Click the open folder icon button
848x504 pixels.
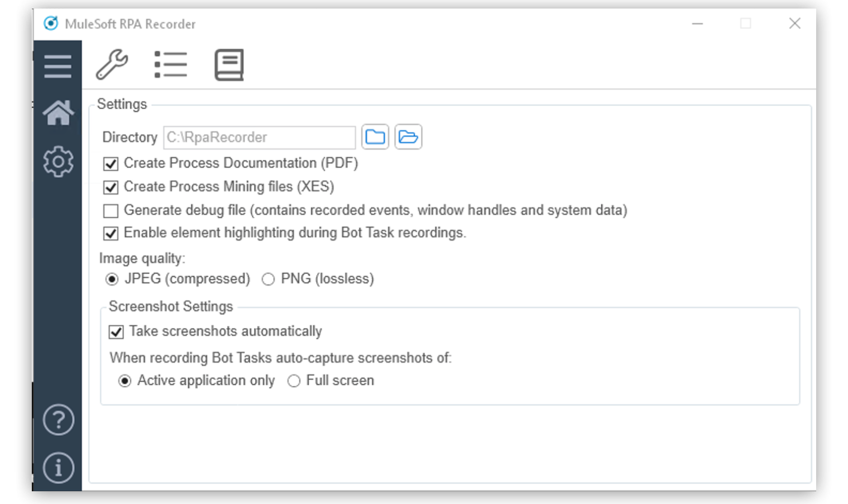[408, 137]
